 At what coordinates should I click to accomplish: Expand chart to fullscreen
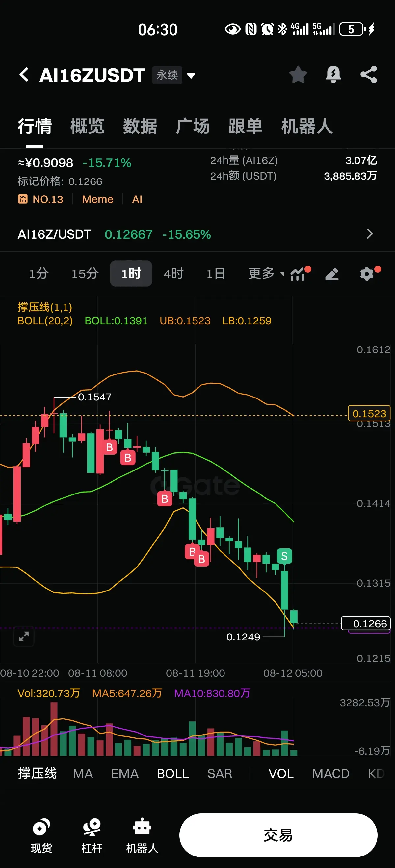[24, 637]
